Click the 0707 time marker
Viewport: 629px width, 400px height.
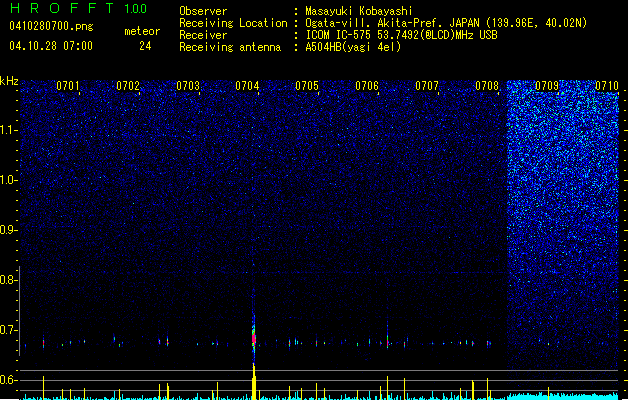click(427, 86)
